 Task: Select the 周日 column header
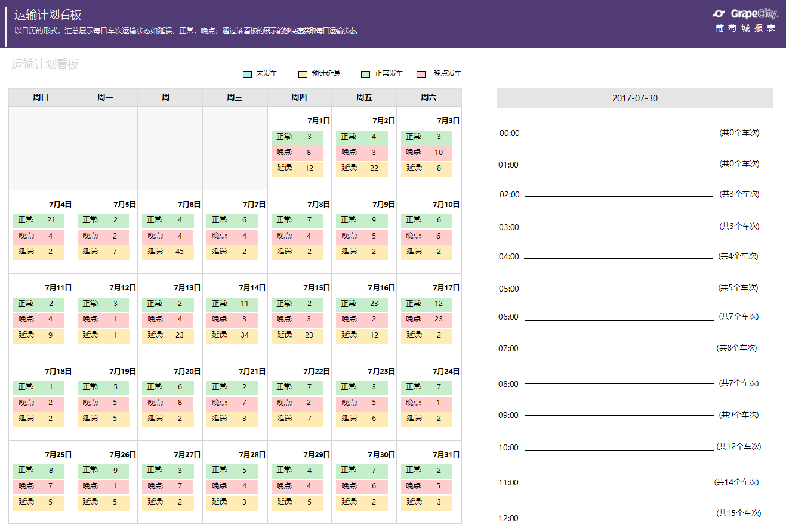pyautogui.click(x=41, y=97)
